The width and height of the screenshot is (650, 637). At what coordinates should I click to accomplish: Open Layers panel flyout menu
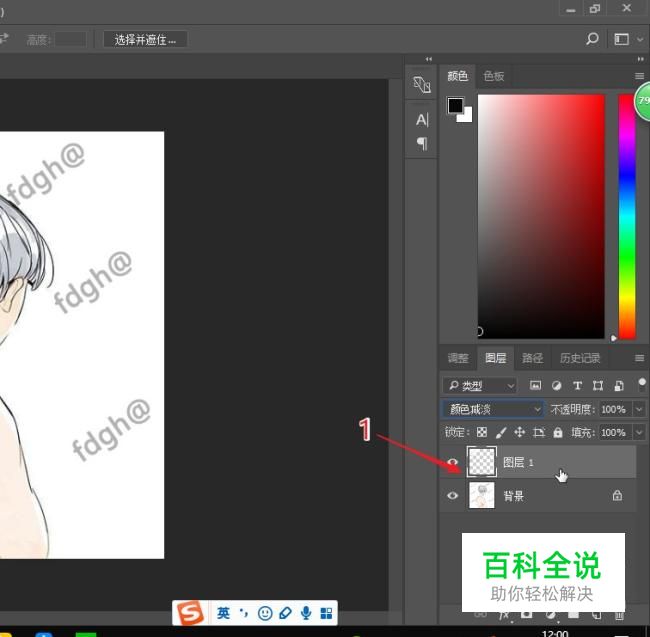pos(639,358)
